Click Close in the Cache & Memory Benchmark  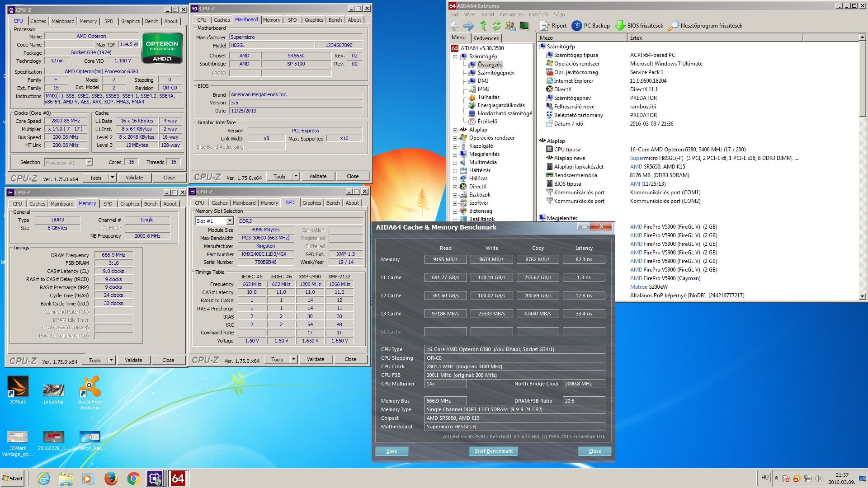(594, 451)
